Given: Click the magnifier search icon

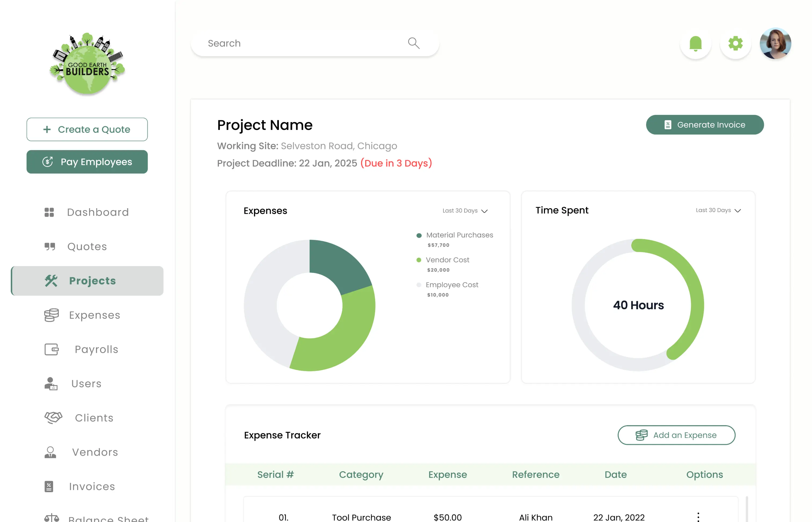Looking at the screenshot, I should point(414,43).
